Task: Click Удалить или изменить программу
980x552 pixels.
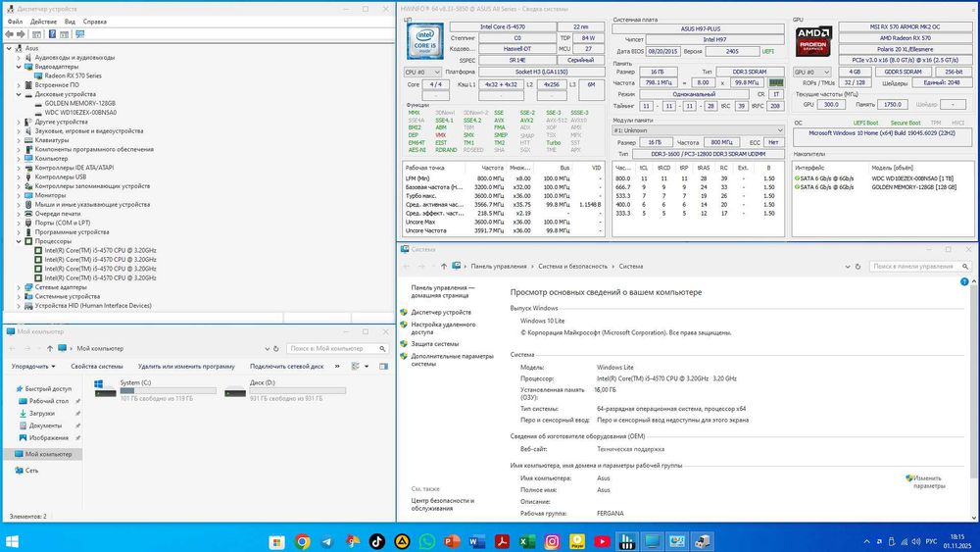Action: pos(186,367)
